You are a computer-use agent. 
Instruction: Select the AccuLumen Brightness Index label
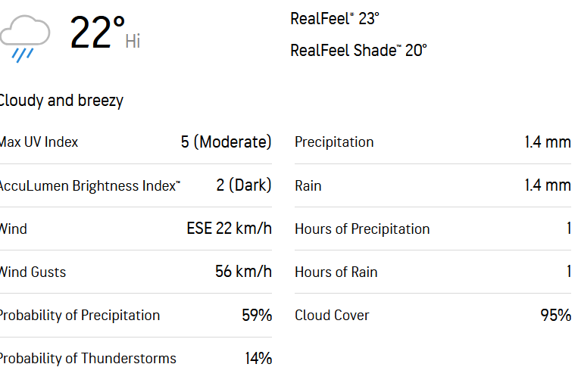[x=90, y=185]
